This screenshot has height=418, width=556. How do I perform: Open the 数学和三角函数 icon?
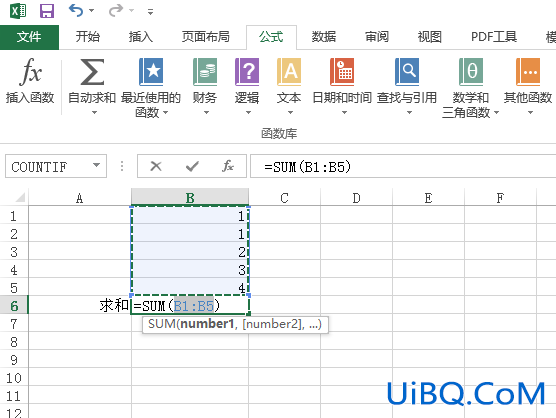(x=471, y=72)
